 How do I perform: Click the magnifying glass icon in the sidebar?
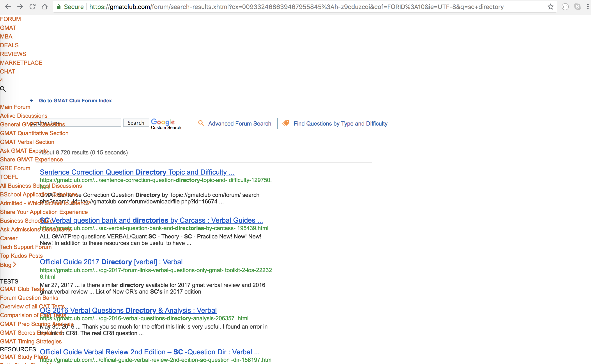(3, 89)
